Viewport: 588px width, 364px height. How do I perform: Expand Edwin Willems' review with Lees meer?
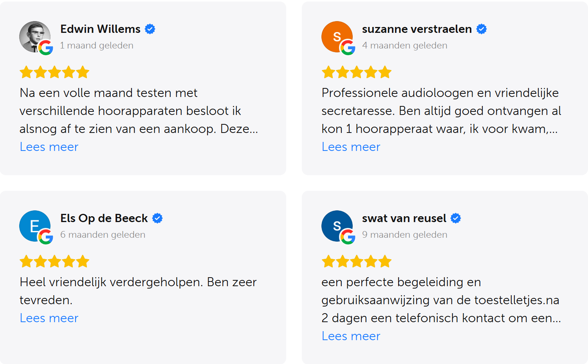pyautogui.click(x=49, y=147)
